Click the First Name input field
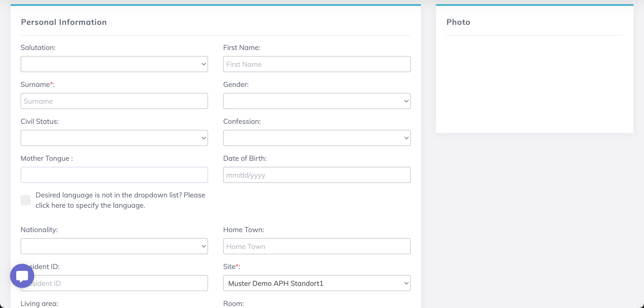 (x=317, y=64)
